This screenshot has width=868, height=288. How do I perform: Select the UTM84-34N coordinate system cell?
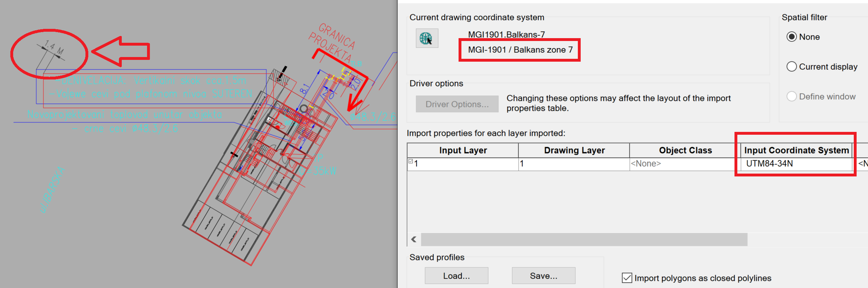pos(796,164)
